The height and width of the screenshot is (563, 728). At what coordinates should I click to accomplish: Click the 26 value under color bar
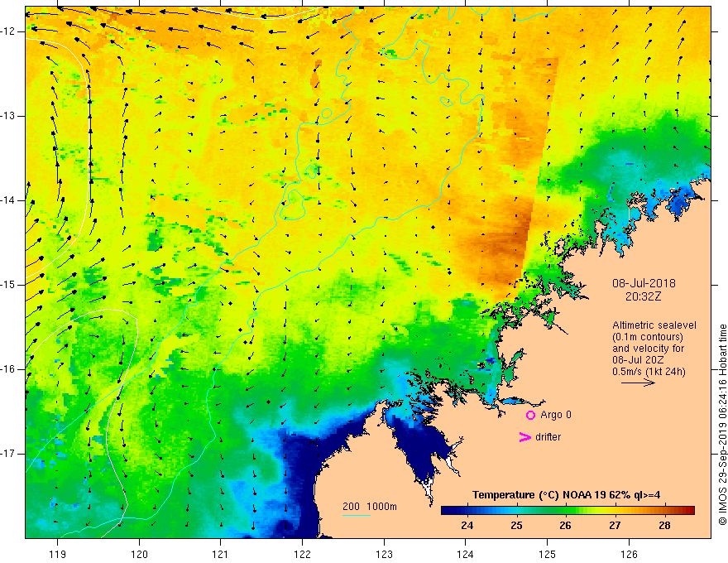point(565,526)
